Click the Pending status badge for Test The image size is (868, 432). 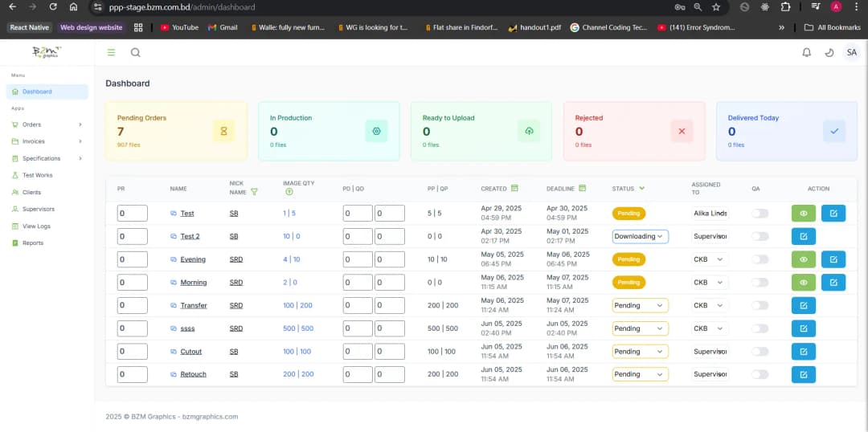click(x=628, y=214)
